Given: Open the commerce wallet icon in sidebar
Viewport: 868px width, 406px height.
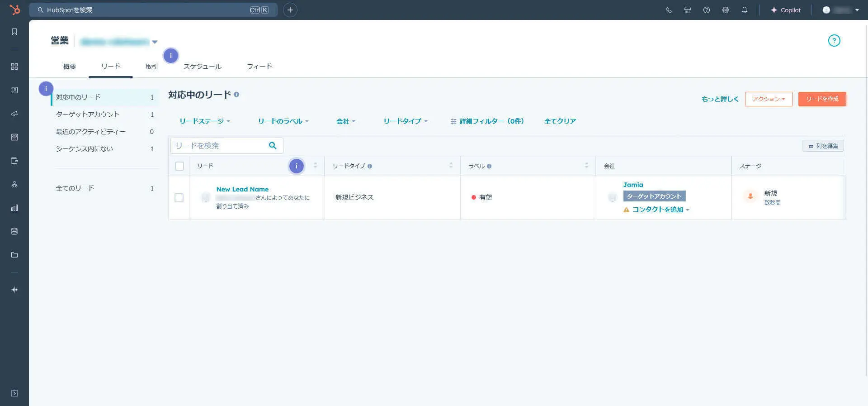Looking at the screenshot, I should coord(14,161).
